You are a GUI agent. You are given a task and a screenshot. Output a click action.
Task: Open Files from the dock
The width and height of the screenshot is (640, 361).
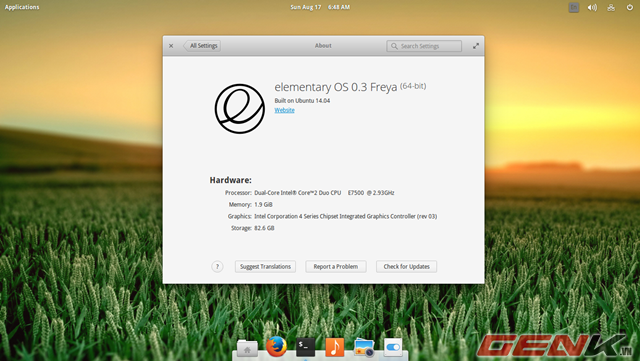click(x=247, y=348)
